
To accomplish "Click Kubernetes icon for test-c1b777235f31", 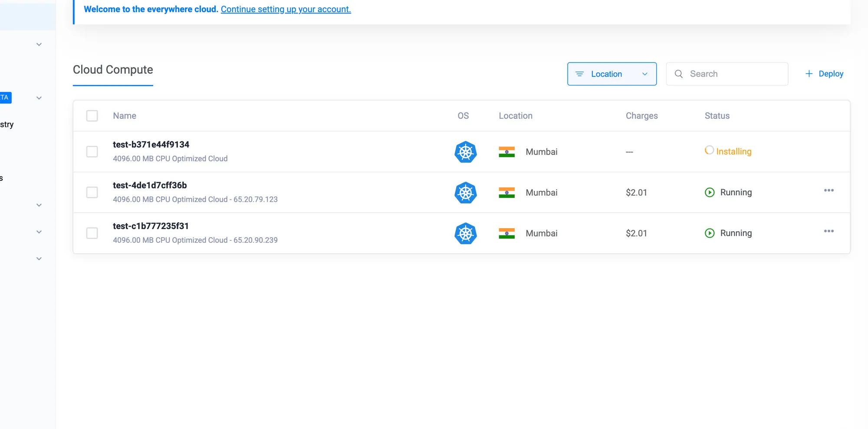I will point(465,233).
